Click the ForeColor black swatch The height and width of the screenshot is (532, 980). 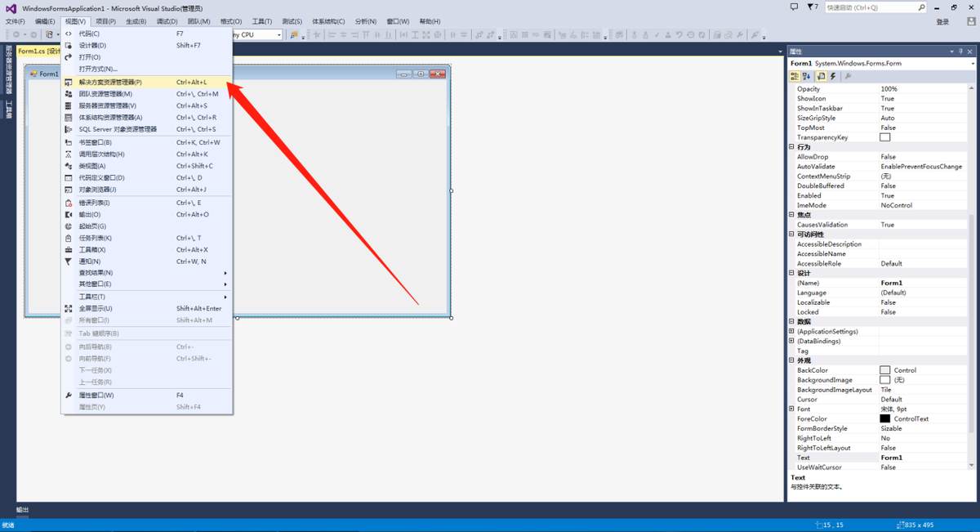(x=885, y=418)
